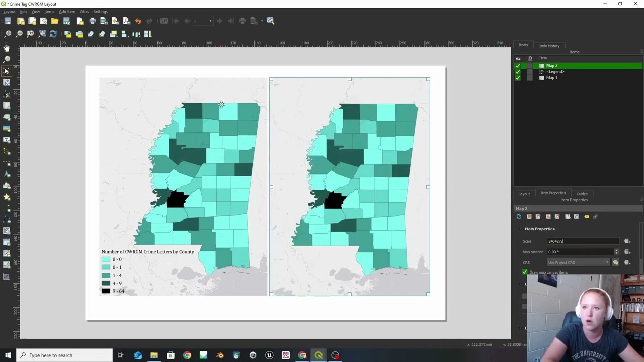Open data-defined override for Scale

click(x=627, y=241)
